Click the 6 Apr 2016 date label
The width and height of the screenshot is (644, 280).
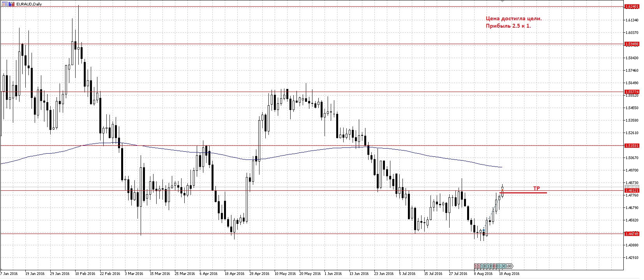tap(209, 274)
